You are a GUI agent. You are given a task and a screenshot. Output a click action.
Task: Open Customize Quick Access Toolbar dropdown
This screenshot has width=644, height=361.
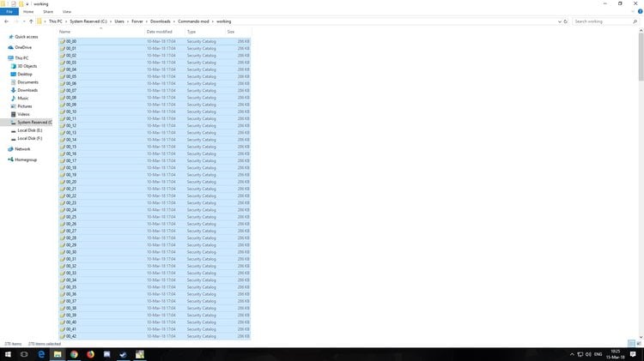[x=27, y=4]
